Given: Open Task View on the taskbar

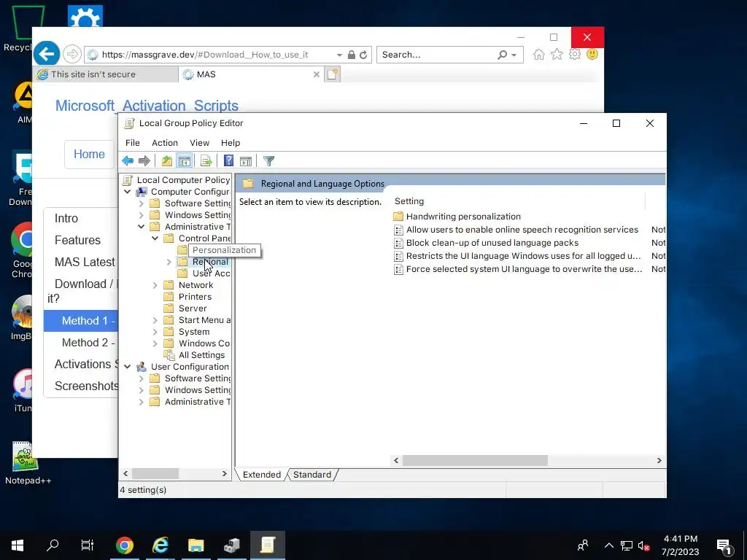Looking at the screenshot, I should [x=88, y=545].
